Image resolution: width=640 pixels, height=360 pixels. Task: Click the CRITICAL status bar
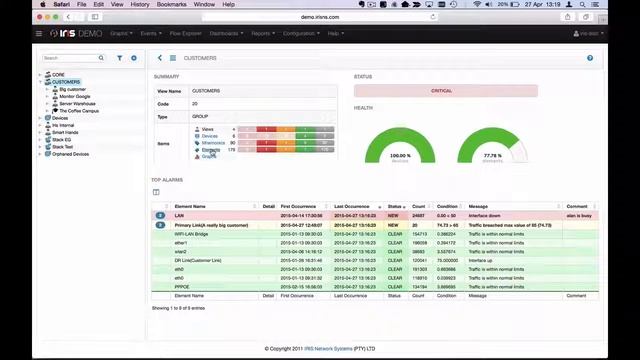tap(446, 91)
